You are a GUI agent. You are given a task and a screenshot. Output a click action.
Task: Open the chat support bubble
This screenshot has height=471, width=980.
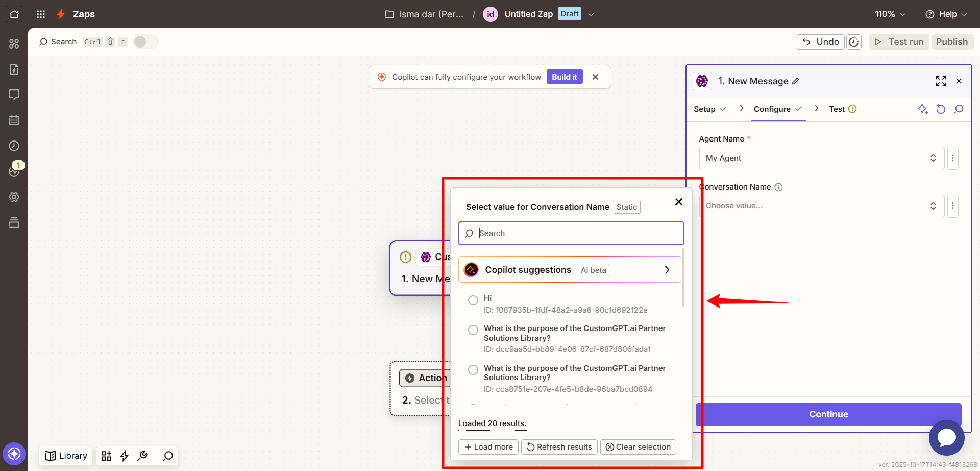(x=946, y=438)
